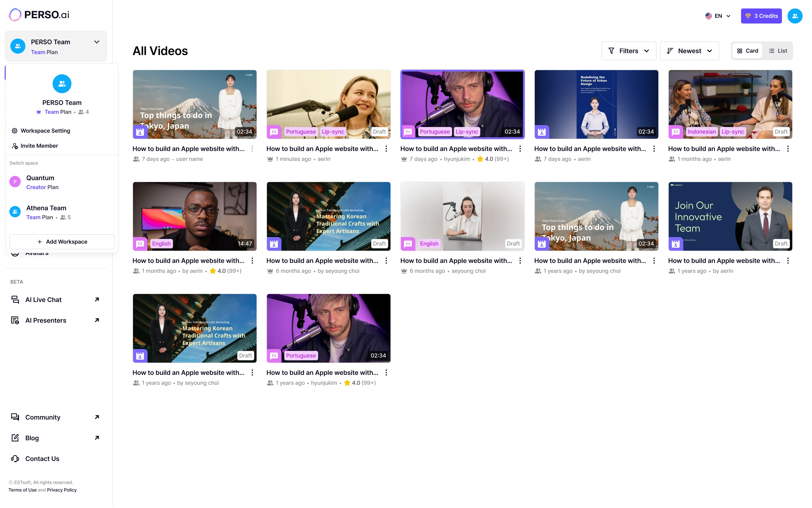Click the external arrow next to Community
Image resolution: width=812 pixels, height=508 pixels.
(97, 417)
